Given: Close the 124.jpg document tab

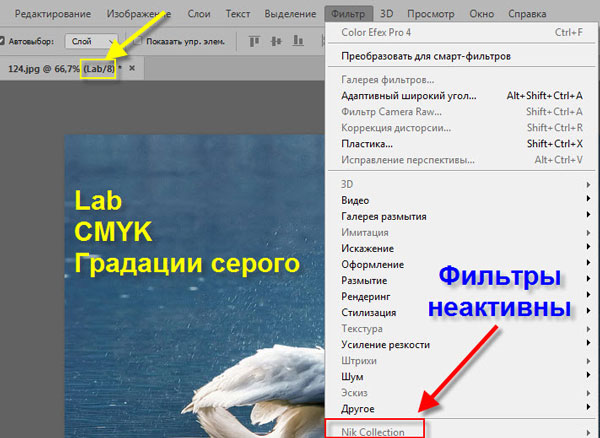Looking at the screenshot, I should coord(132,68).
